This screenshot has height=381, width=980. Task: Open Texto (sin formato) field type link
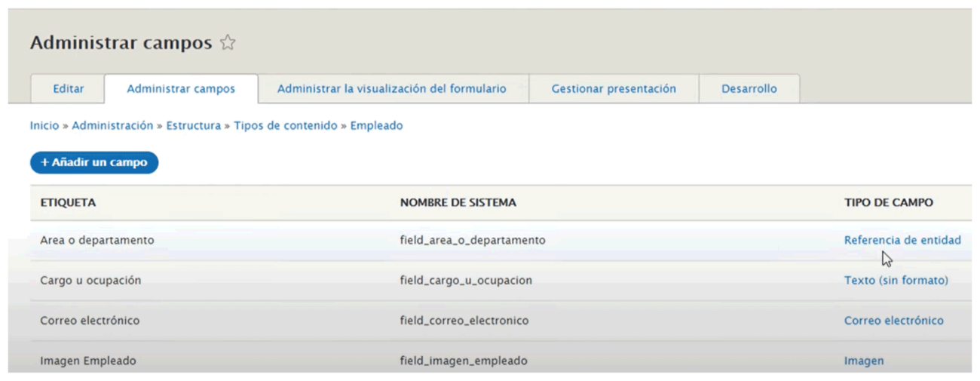tap(896, 281)
